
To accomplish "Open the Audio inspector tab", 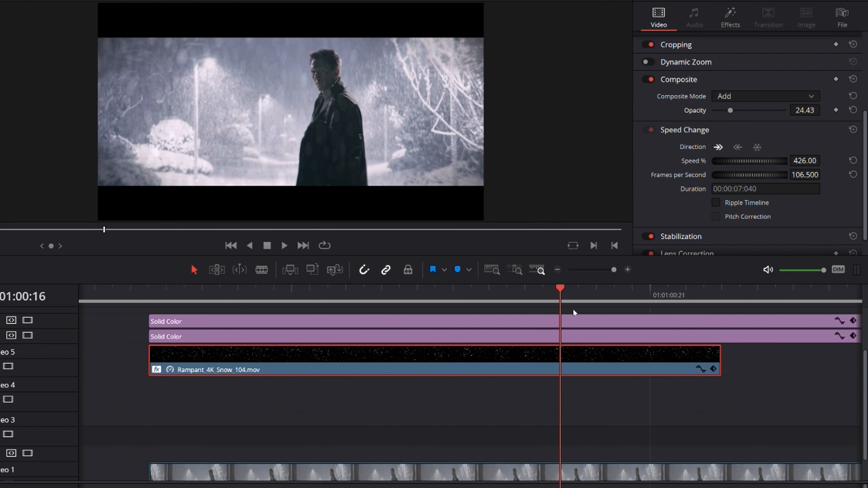I will tap(694, 18).
